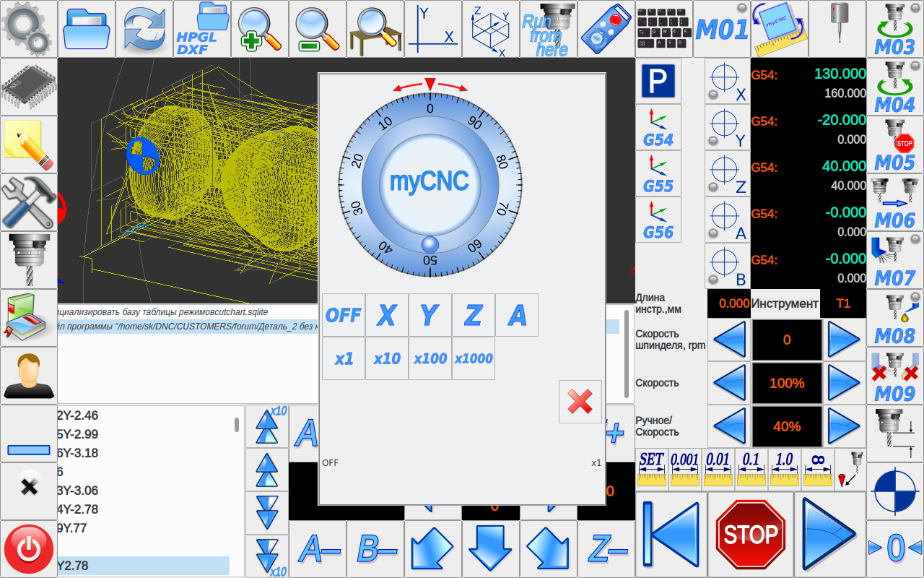Turn on M07 mist coolant
Screen dimensions: 924x578
pos(895,260)
